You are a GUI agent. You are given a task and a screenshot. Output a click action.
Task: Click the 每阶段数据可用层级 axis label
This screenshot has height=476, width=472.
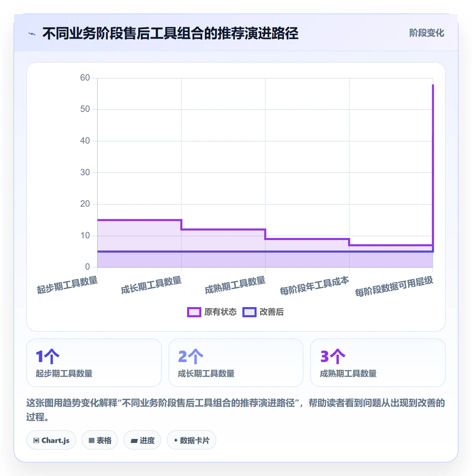pyautogui.click(x=394, y=286)
